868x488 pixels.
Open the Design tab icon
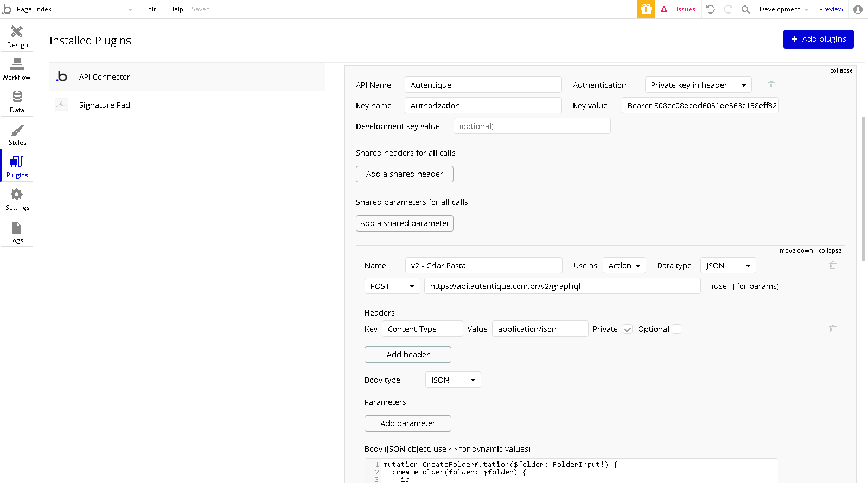click(x=17, y=31)
